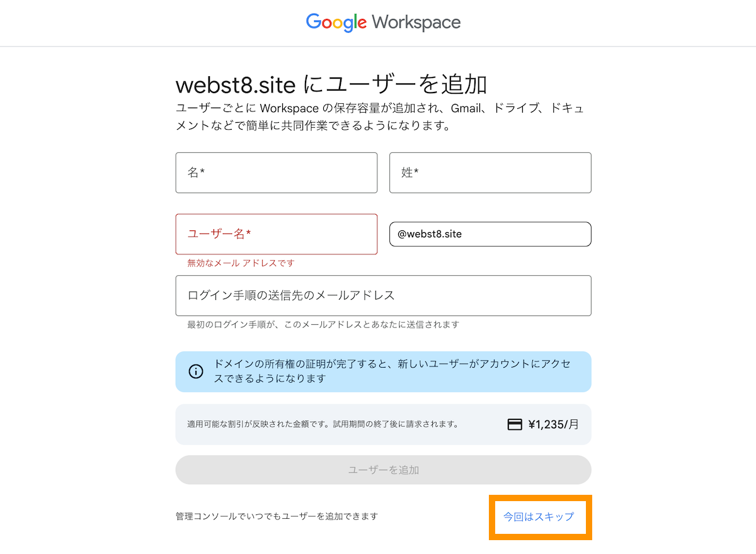
Task: Focus the 姓 last name field
Action: click(x=490, y=172)
